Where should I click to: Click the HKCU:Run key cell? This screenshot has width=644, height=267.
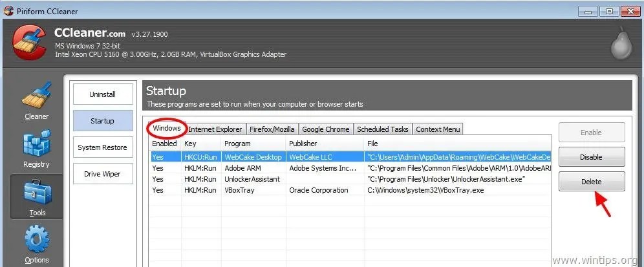[x=200, y=157]
